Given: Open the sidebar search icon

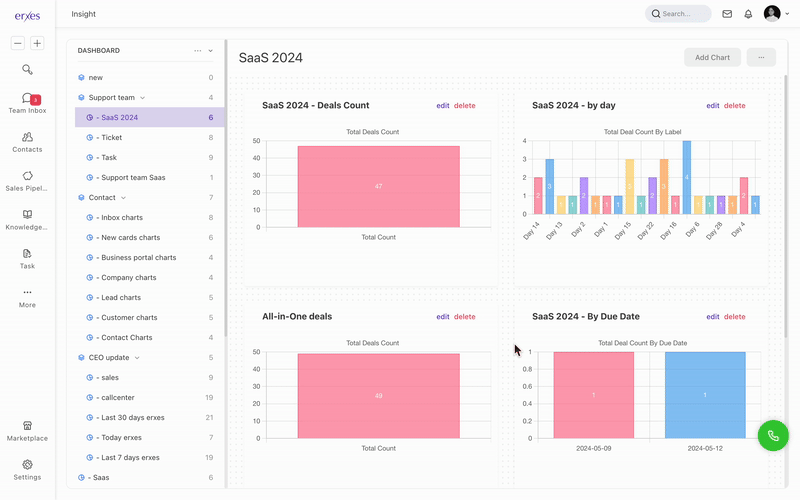Looking at the screenshot, I should [x=27, y=69].
